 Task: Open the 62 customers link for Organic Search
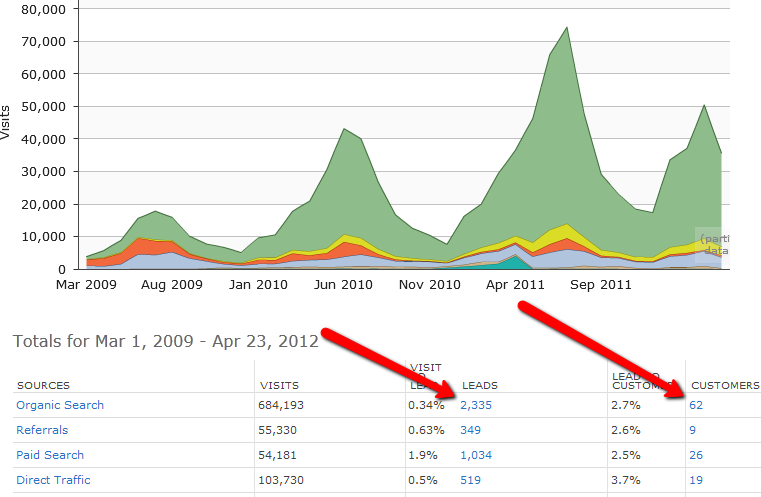coord(696,405)
